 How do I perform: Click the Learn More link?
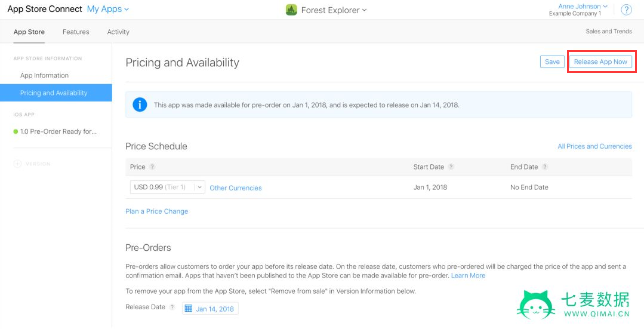[x=468, y=276]
